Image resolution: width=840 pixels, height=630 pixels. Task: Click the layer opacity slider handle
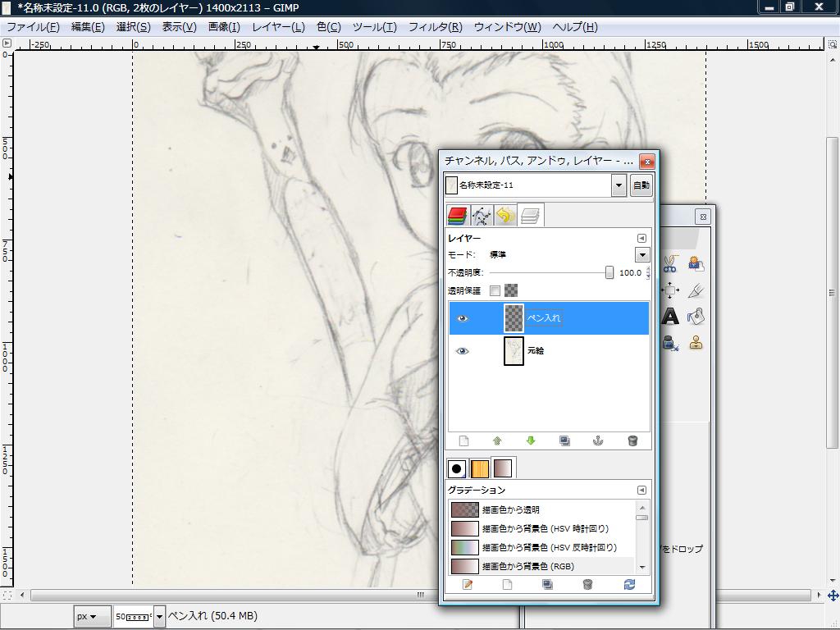point(609,272)
